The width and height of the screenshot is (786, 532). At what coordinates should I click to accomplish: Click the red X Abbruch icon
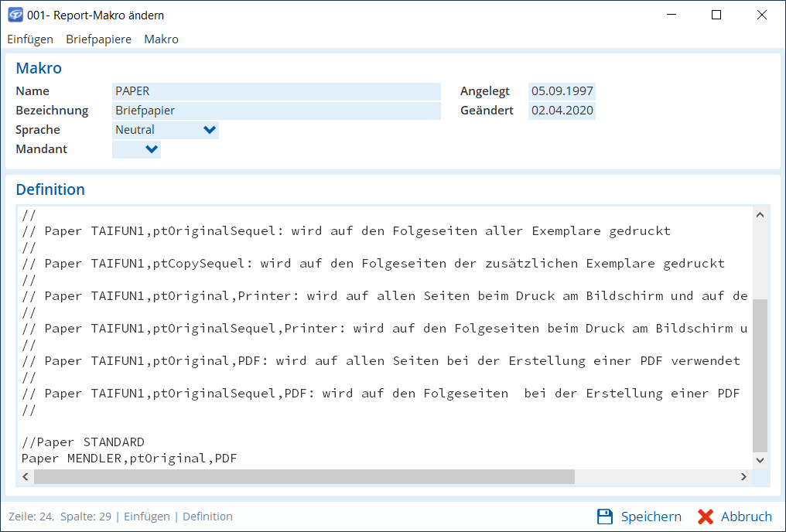[705, 517]
